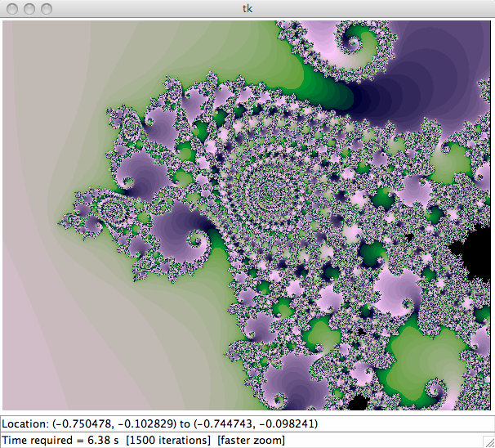This screenshot has height=448, width=495.
Task: Click the "tk" window title
Action: tap(247, 8)
